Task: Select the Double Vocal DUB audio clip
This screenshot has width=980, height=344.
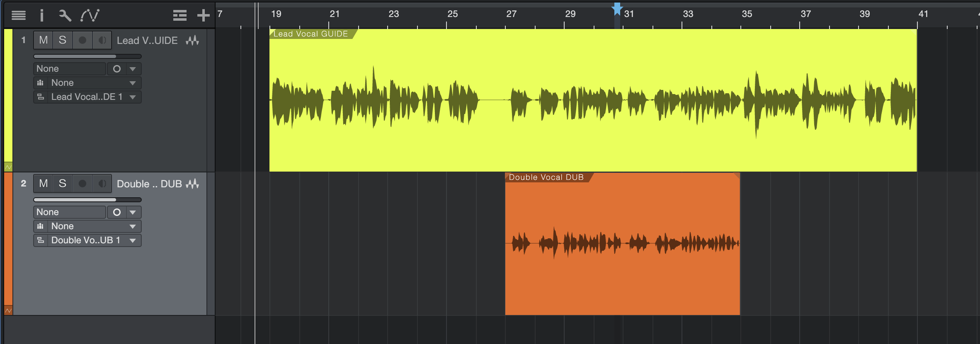Action: coord(622,282)
